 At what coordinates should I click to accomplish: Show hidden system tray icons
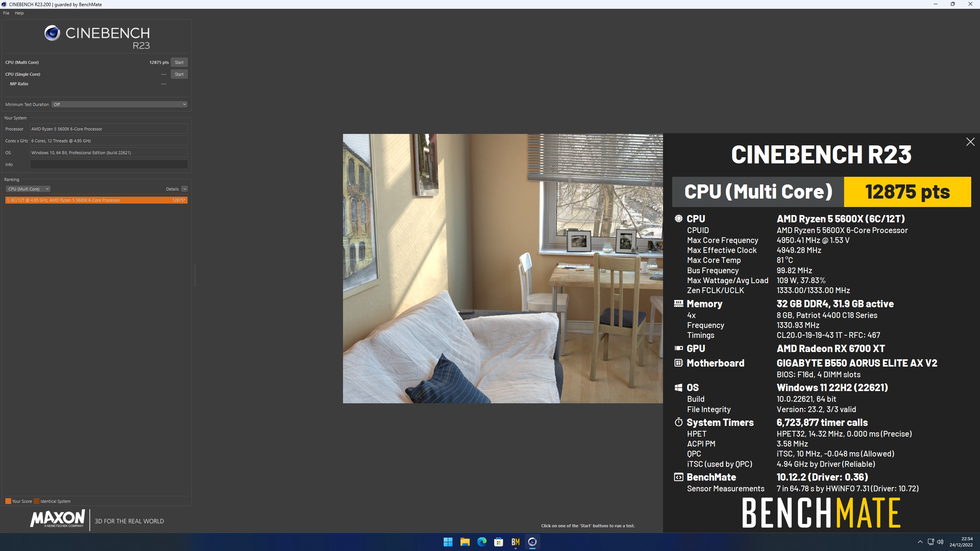[920, 542]
